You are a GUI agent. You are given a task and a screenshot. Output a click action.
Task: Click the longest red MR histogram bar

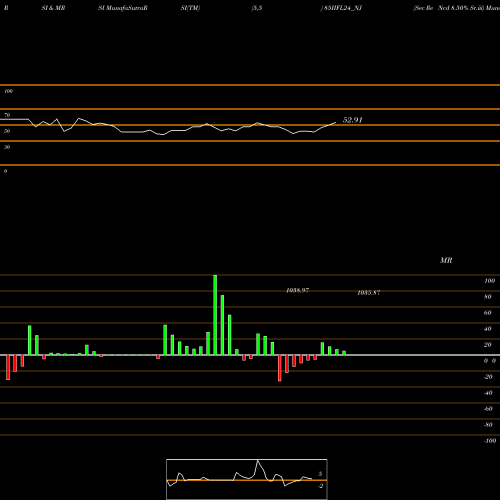pyautogui.click(x=280, y=368)
